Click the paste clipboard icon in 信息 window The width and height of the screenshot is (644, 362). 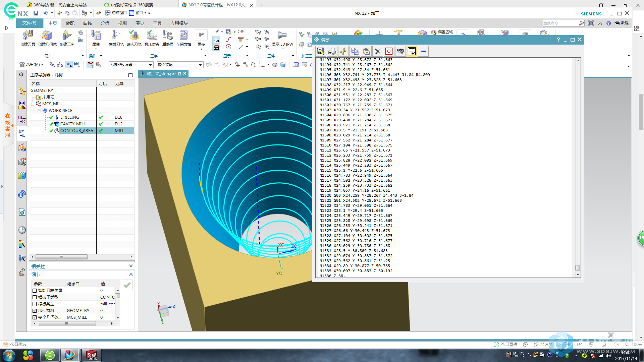366,51
